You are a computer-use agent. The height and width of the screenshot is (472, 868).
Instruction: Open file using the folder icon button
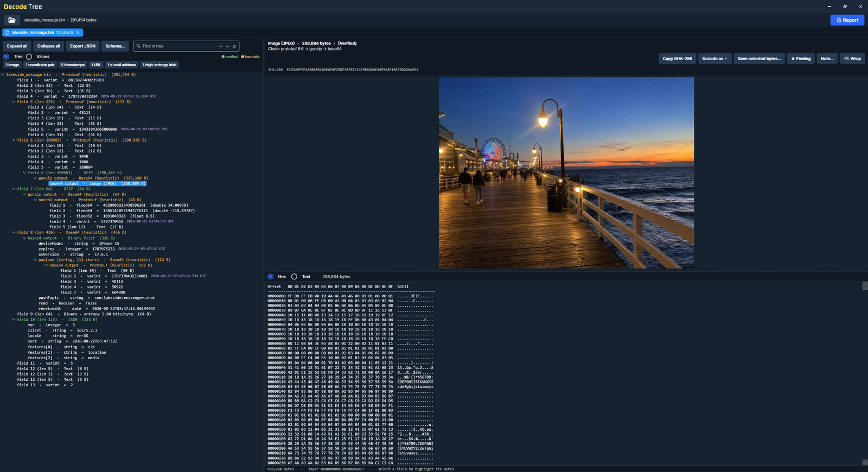click(12, 20)
